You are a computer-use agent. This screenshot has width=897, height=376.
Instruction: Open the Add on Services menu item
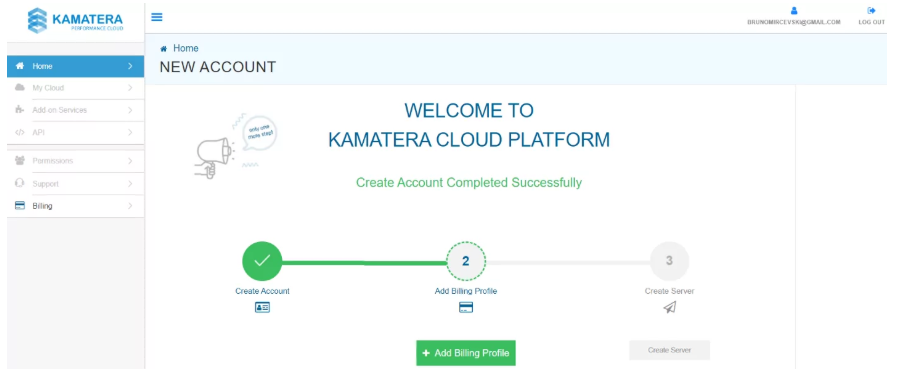[x=76, y=110]
